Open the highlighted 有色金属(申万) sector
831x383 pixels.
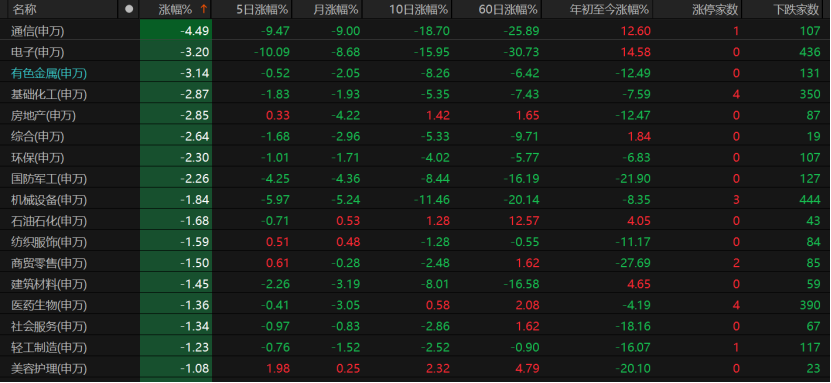[x=49, y=74]
